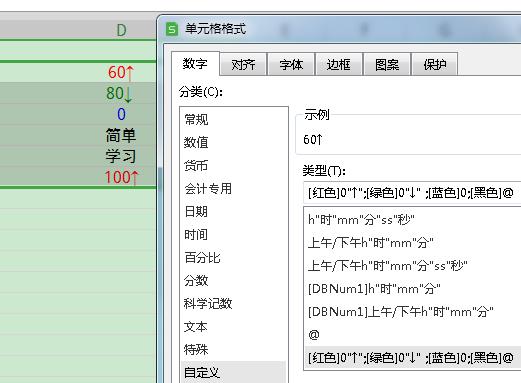Switch to the 边框 tab
The height and width of the screenshot is (383, 521).
point(339,64)
